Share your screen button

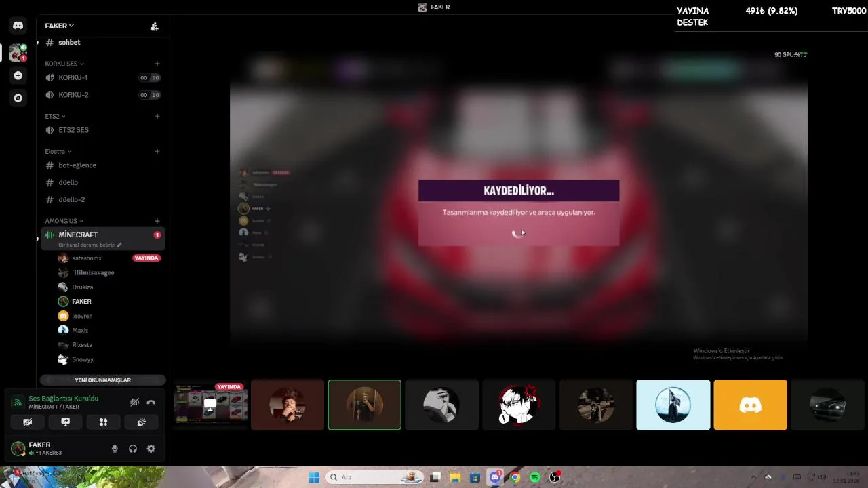tap(65, 422)
